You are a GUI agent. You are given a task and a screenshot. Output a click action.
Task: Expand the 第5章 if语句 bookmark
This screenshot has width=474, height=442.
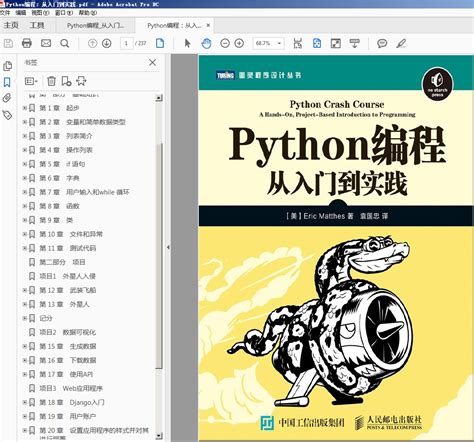click(x=24, y=164)
